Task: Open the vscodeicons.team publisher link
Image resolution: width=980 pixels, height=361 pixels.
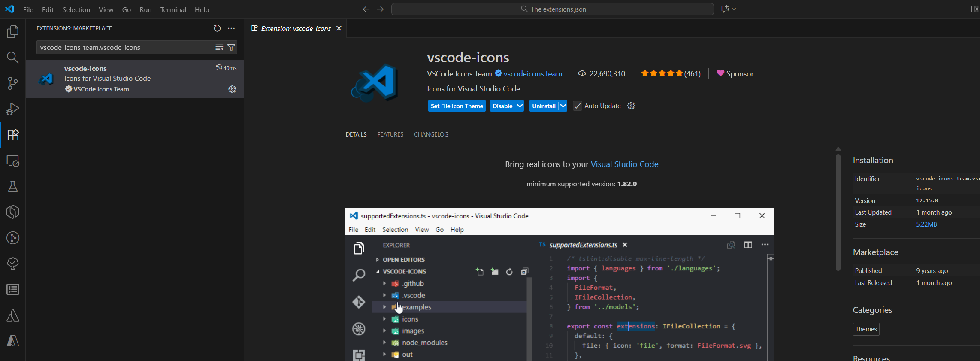Action: click(x=533, y=74)
